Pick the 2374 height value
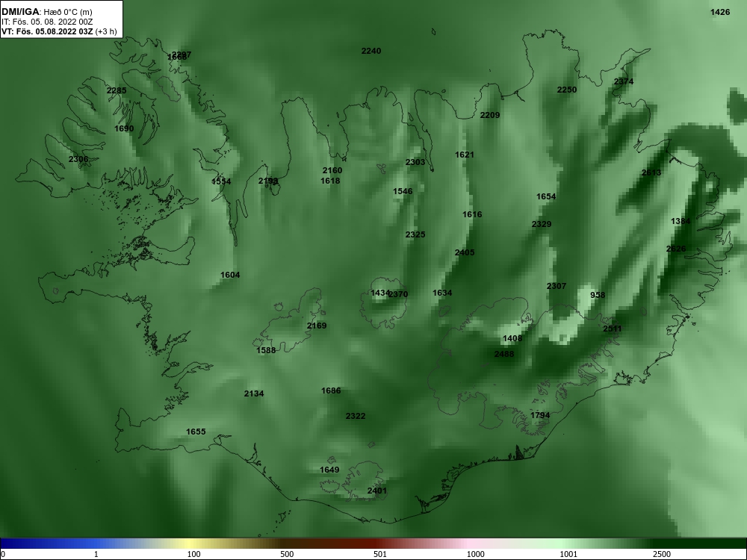This screenshot has width=747, height=560. [624, 81]
